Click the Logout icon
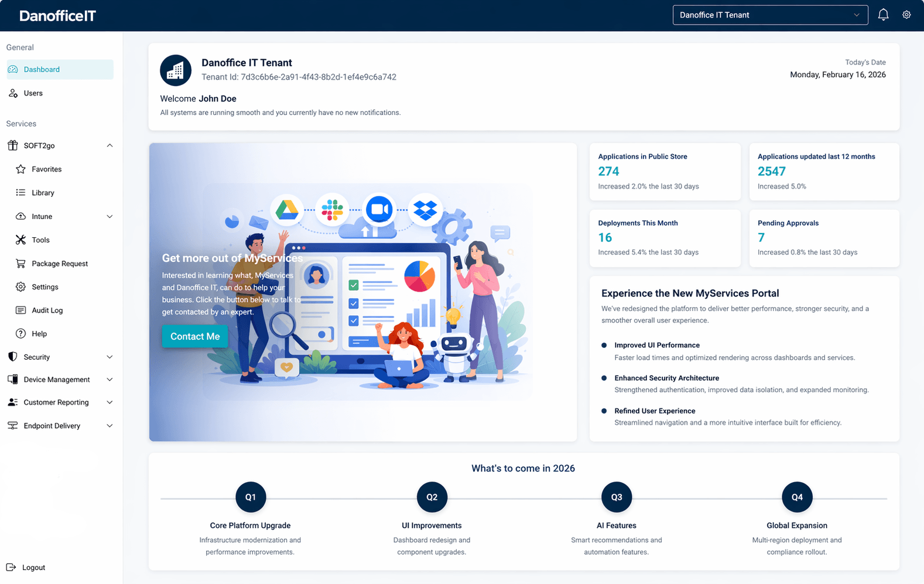 [x=11, y=567]
